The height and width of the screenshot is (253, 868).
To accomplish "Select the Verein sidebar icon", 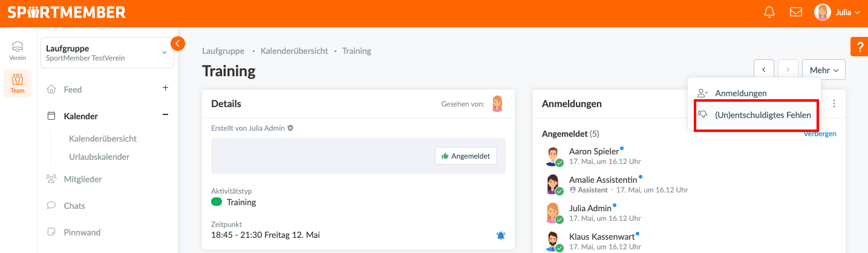I will [x=18, y=51].
